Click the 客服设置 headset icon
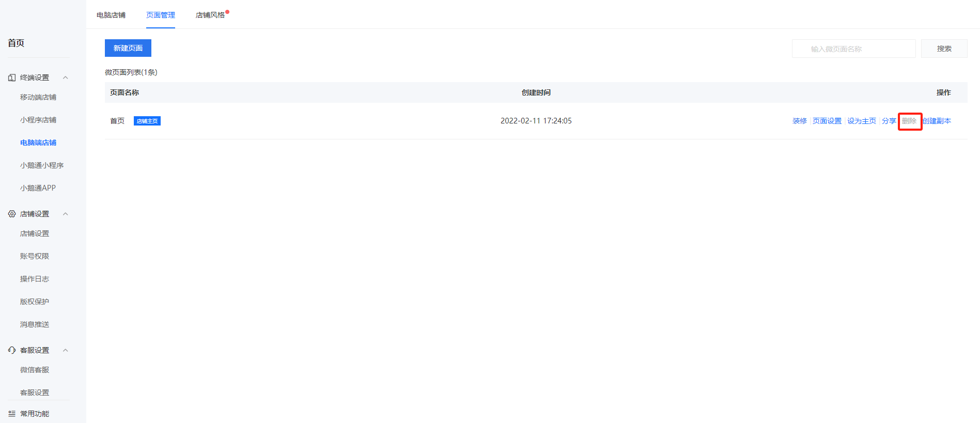The image size is (980, 423). coord(12,350)
